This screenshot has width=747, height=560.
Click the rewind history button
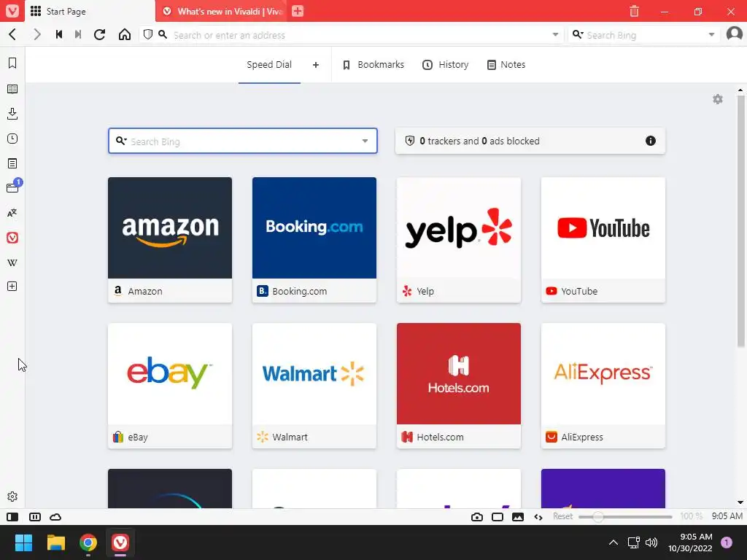coord(59,35)
